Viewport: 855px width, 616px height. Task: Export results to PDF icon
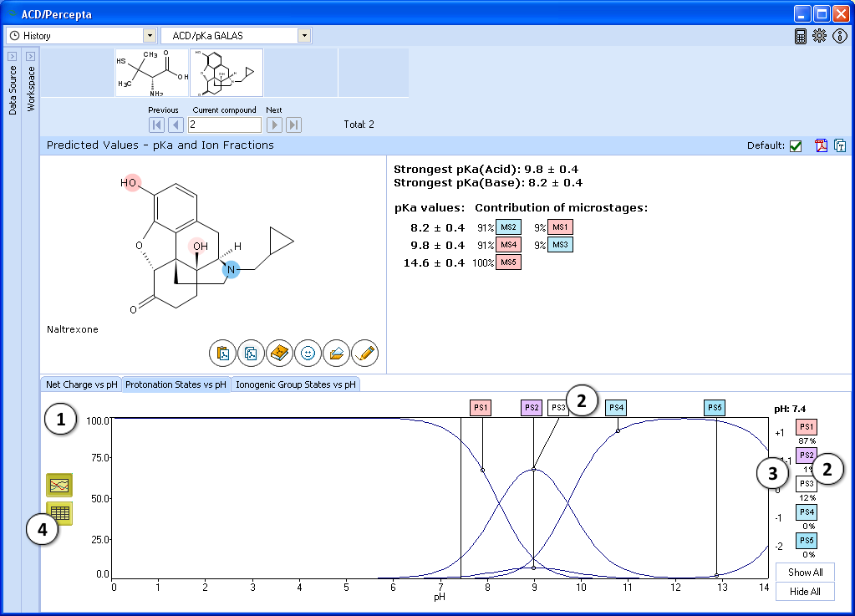coord(822,145)
